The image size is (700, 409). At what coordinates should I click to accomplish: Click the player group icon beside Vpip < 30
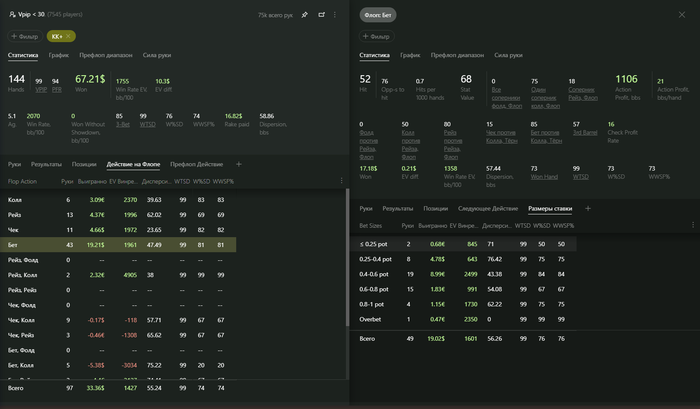[12, 14]
